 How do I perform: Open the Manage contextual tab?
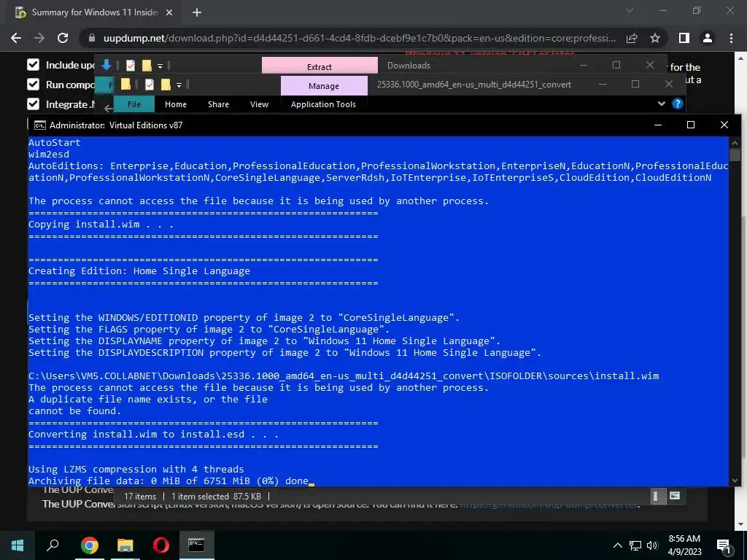pyautogui.click(x=324, y=86)
